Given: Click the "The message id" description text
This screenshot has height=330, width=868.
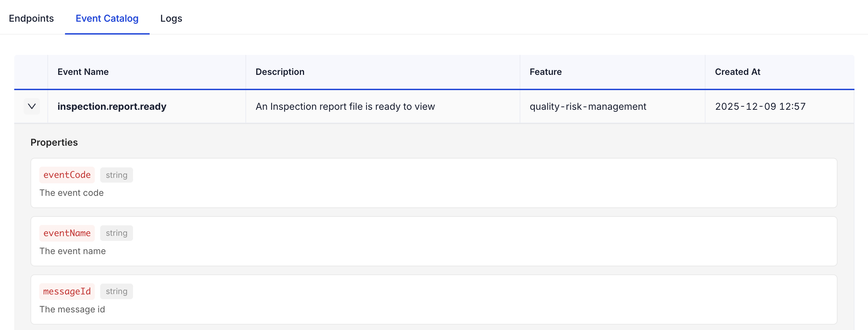Looking at the screenshot, I should 72,309.
